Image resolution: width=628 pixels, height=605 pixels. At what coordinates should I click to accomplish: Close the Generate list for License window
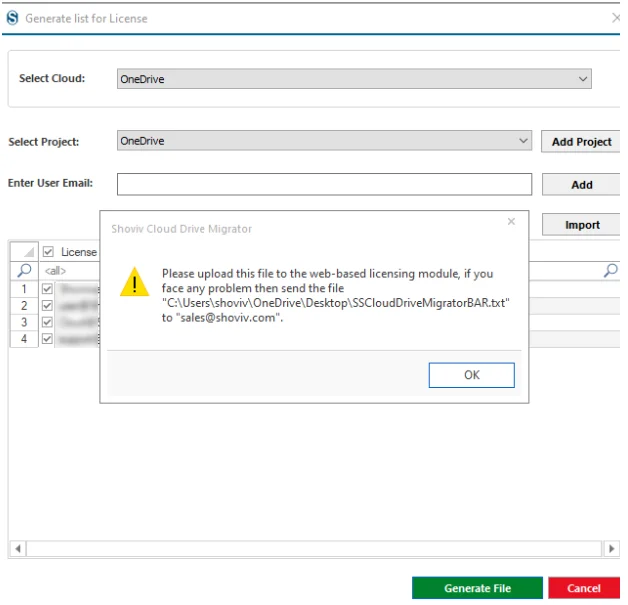(x=617, y=18)
